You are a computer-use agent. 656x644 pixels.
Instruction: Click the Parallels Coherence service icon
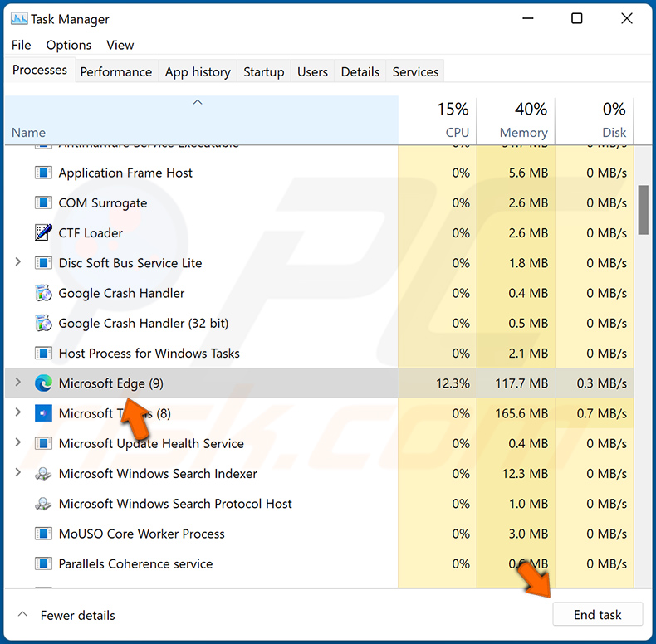(43, 563)
